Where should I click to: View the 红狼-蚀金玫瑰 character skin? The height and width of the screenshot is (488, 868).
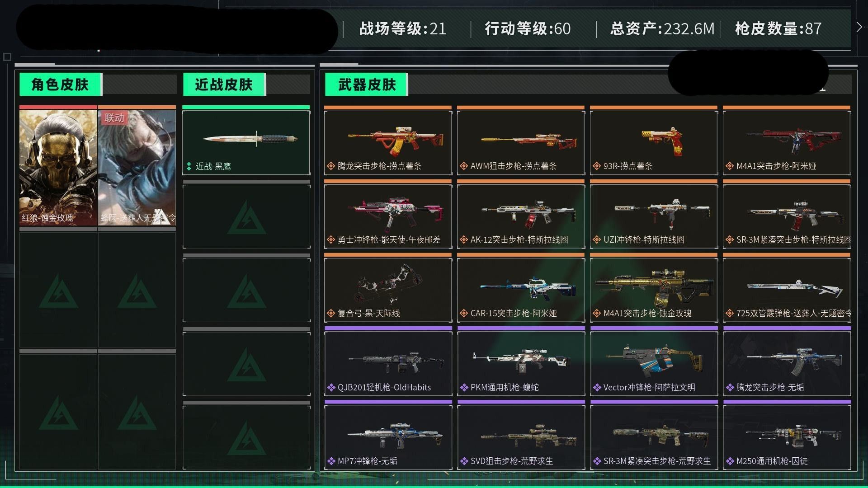58,167
